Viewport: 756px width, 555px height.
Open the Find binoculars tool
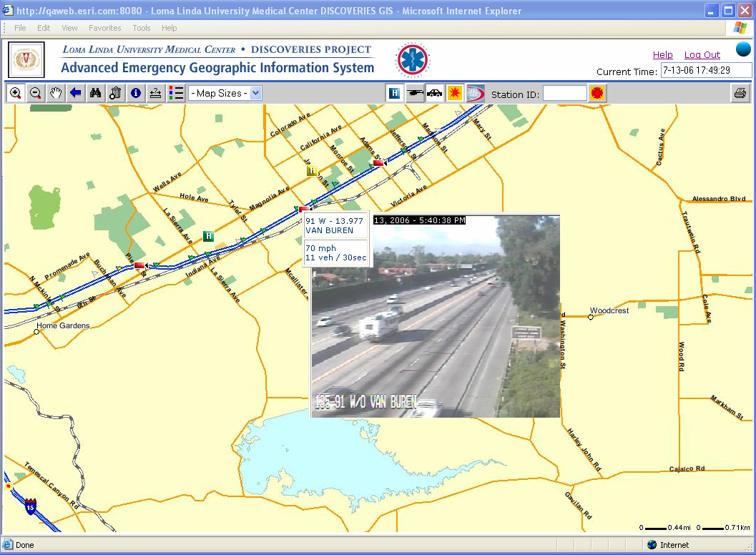point(96,93)
